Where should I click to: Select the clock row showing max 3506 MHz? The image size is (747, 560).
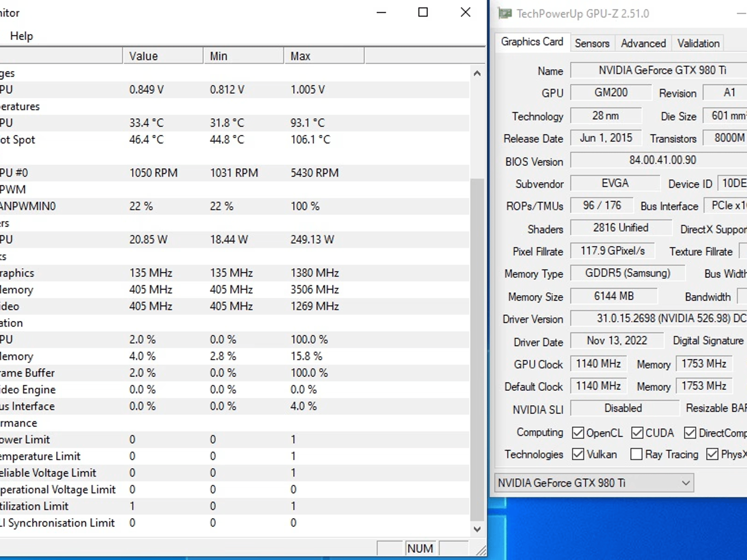pos(235,289)
